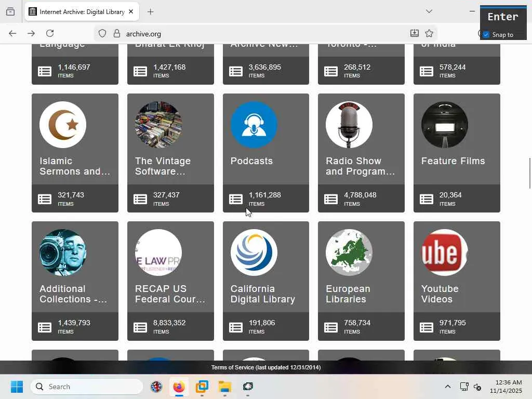Click European Libraries title text
Screen dimensions: 532x399
(348, 294)
